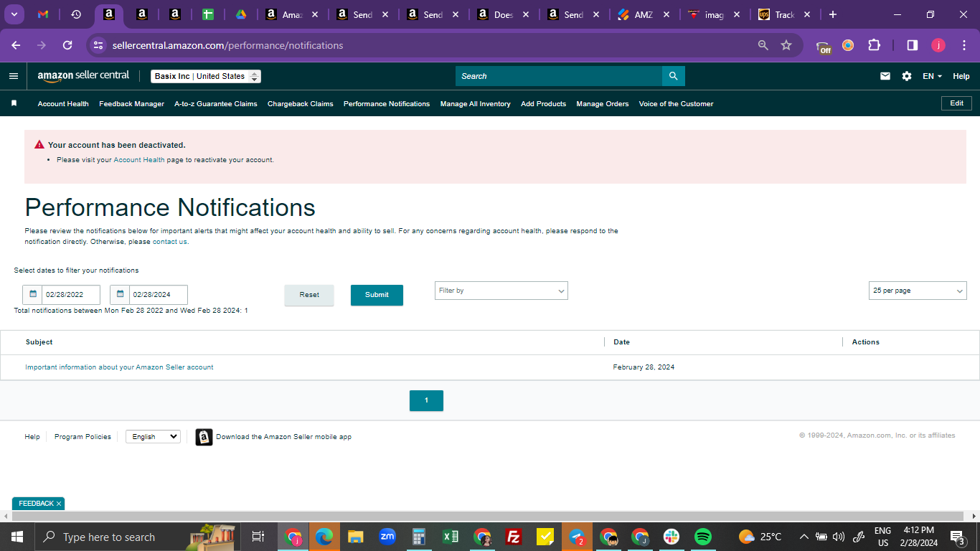980x551 pixels.
Task: Open FileZilla from the taskbar
Action: [514, 537]
